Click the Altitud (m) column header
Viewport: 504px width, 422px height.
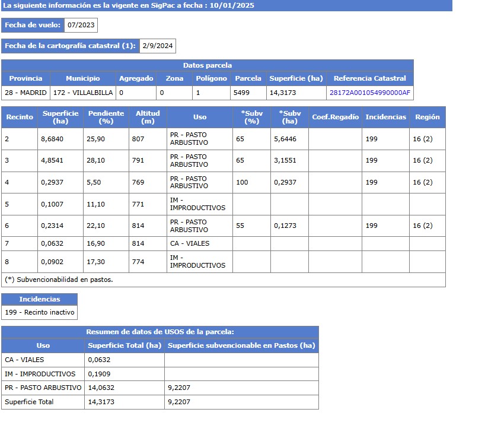tap(148, 117)
